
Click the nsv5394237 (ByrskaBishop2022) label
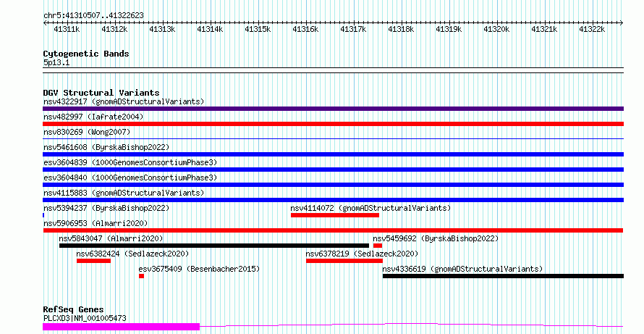pos(106,208)
